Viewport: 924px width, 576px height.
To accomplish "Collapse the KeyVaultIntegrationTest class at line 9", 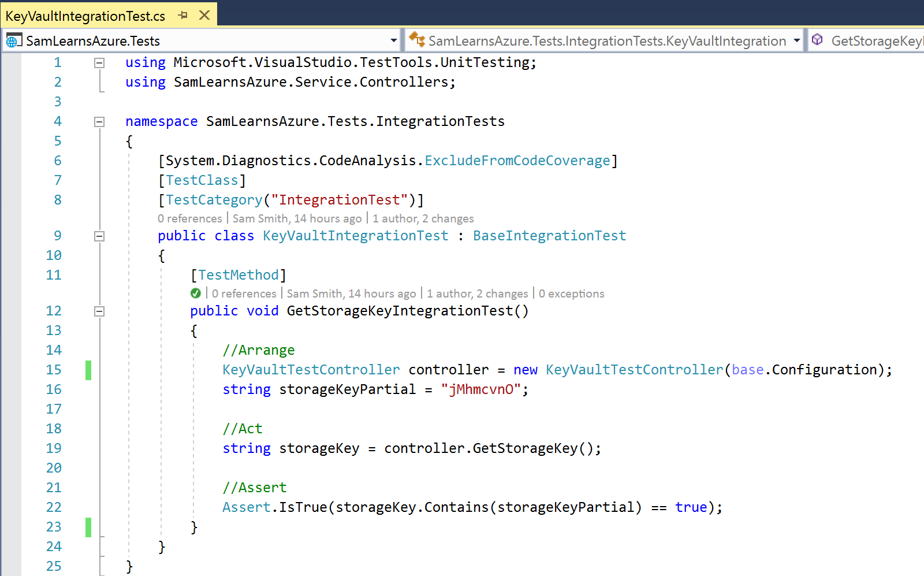I will [99, 236].
